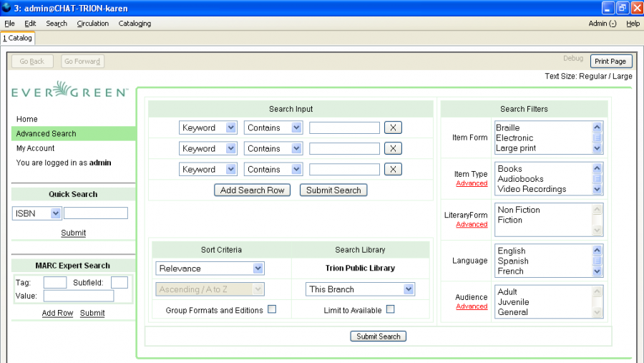
Task: Open the ISBN Quick Search type dropdown
Action: point(37,213)
